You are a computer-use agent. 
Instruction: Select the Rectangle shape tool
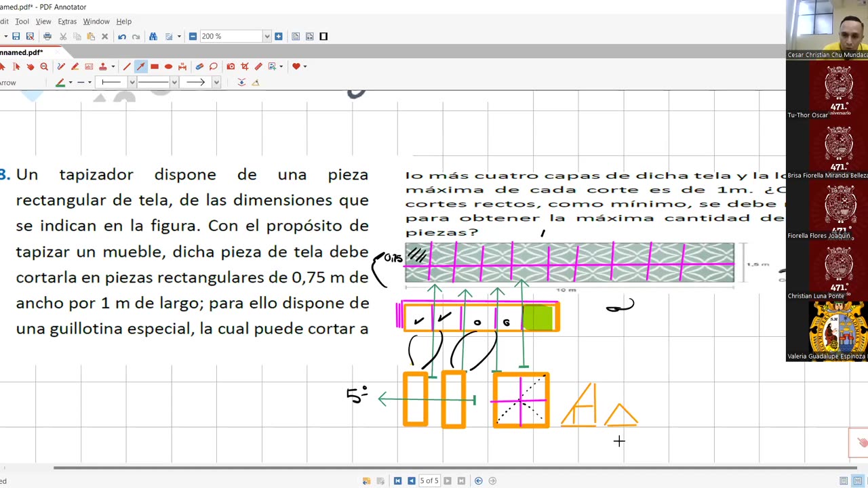coord(155,66)
